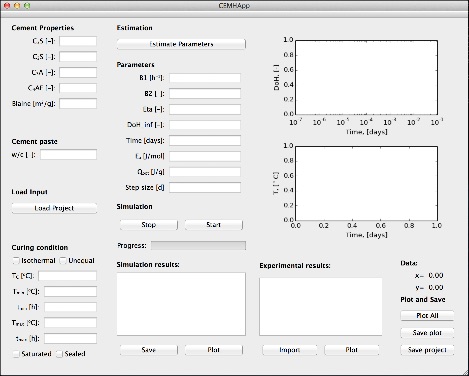Focus the C4AF input field
Viewport: 469px width, 376px height.
[x=78, y=88]
